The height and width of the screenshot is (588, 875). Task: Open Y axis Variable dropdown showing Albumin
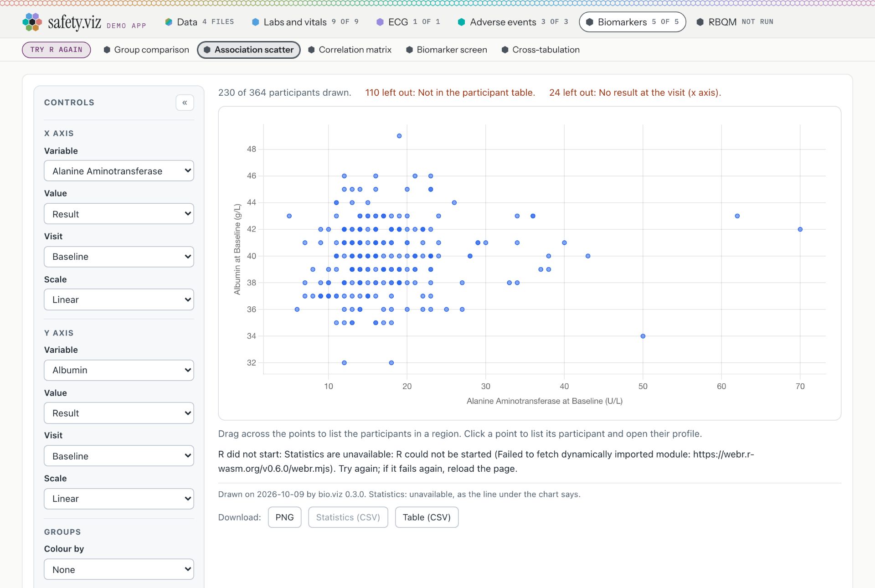[x=119, y=370]
